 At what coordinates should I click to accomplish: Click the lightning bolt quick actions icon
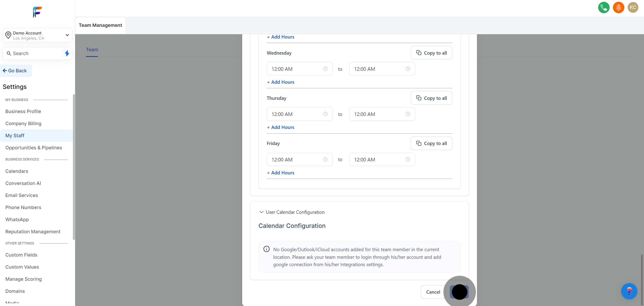point(67,53)
